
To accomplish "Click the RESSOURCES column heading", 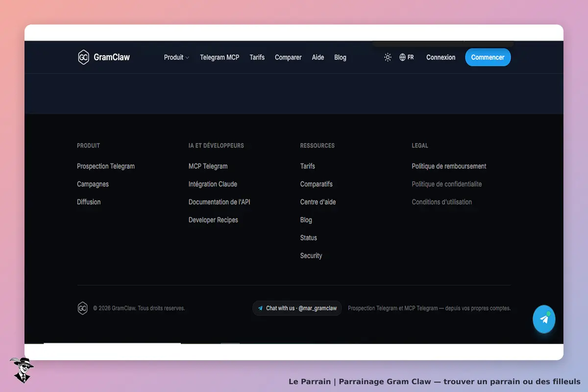I will tap(318, 146).
